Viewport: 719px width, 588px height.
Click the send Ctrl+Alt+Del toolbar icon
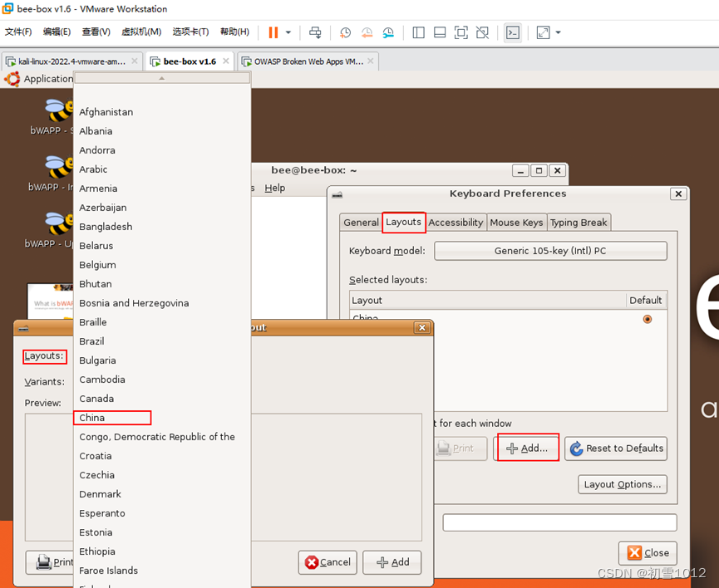pyautogui.click(x=315, y=32)
